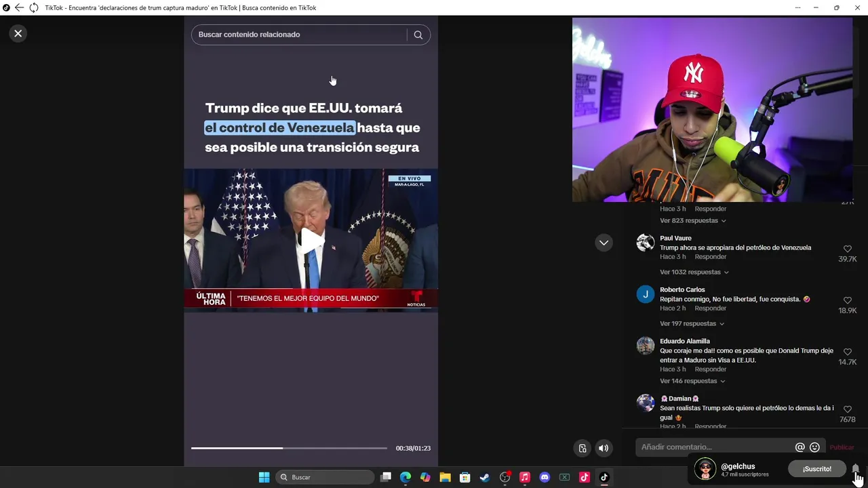Open the Xbox Game Bar icon on taskbar

click(564, 477)
